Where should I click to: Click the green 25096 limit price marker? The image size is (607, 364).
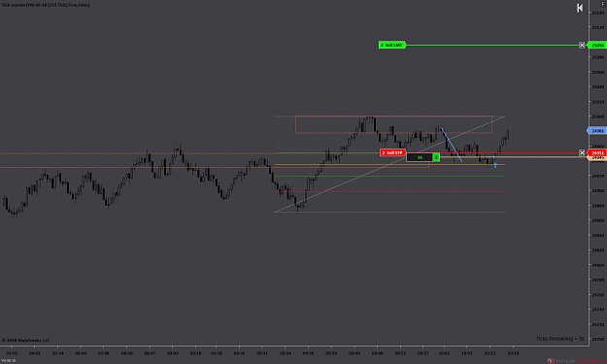click(x=597, y=46)
